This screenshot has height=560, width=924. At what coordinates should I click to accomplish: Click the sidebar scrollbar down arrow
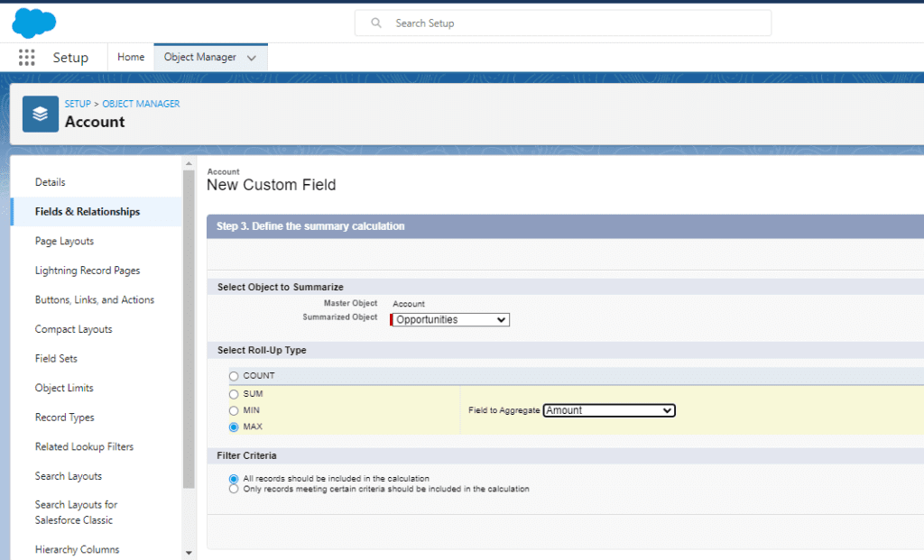click(189, 553)
